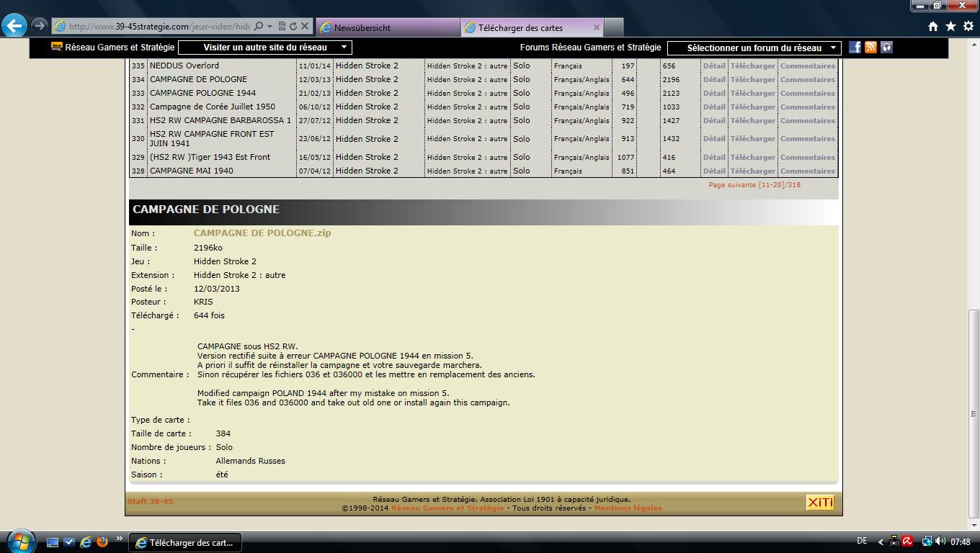
Task: Open Commentaires for CAMPAGNE POLOGNE 1944 row
Action: [808, 93]
